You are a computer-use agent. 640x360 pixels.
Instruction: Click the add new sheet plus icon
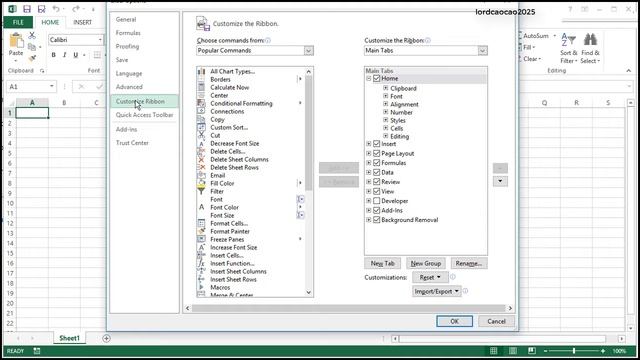click(107, 338)
